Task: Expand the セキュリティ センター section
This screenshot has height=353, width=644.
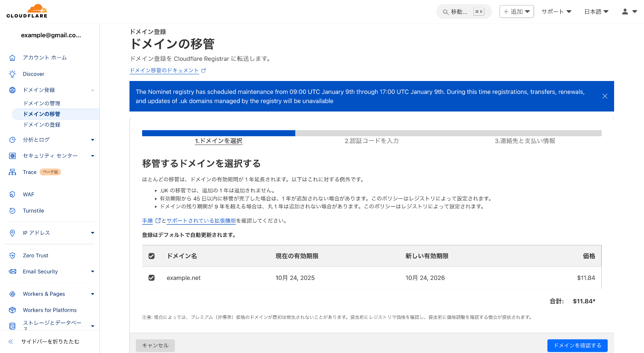Action: coord(92,156)
